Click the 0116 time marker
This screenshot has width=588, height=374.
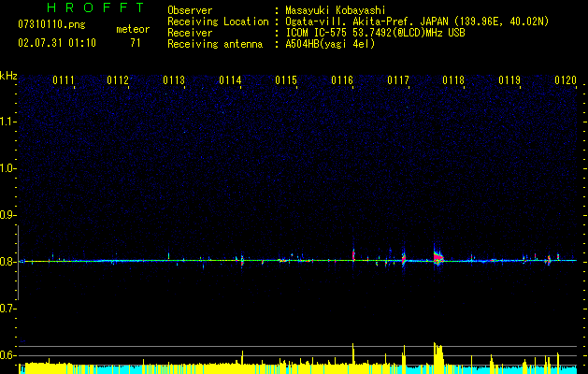tap(342, 80)
